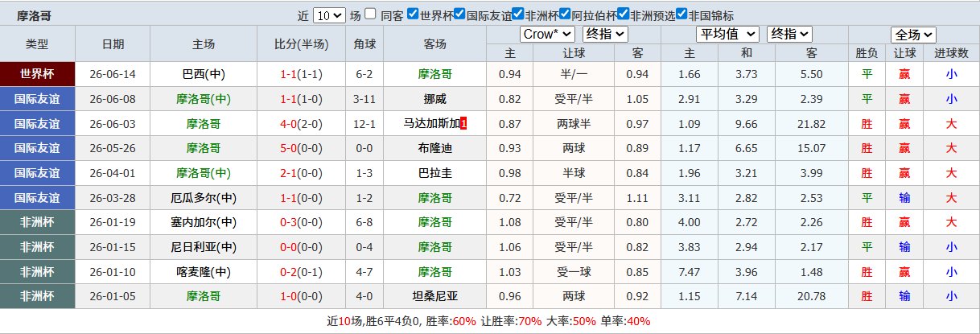The image size is (980, 334).
Task: Click the 9.66 draw odds value
Action: coord(747,124)
